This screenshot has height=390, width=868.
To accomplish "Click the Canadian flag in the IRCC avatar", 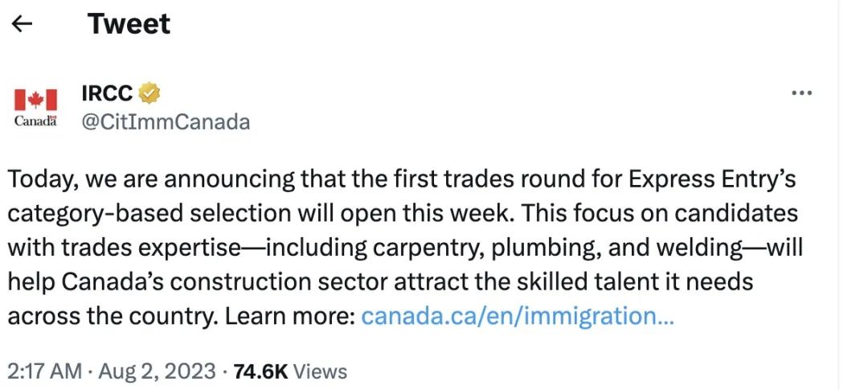I will coord(36,100).
